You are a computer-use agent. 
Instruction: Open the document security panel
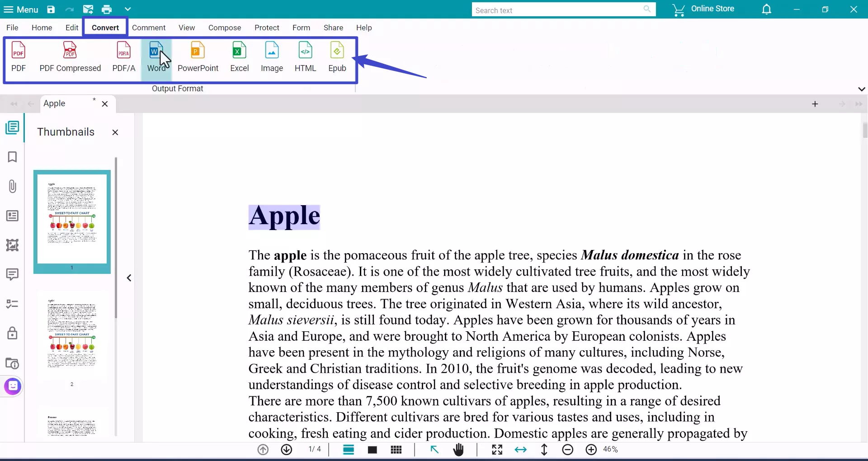[x=12, y=333]
